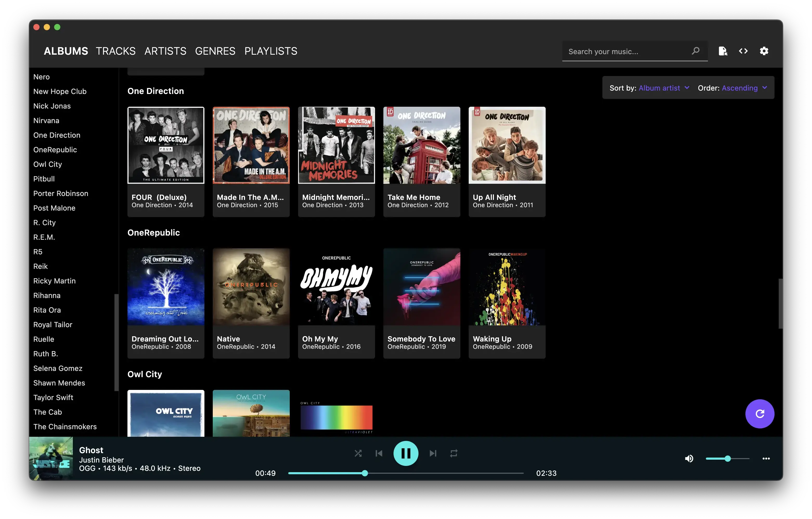
Task: Toggle repeat mode
Action: point(454,453)
